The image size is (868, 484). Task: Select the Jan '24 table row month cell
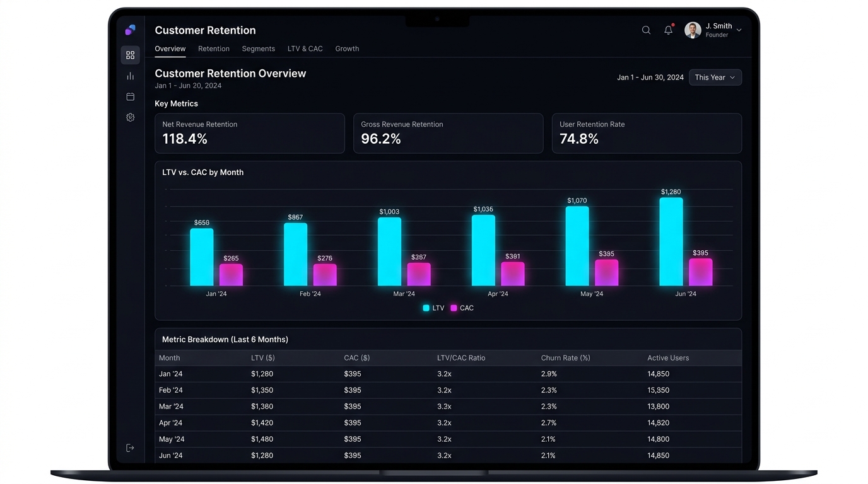coord(170,374)
